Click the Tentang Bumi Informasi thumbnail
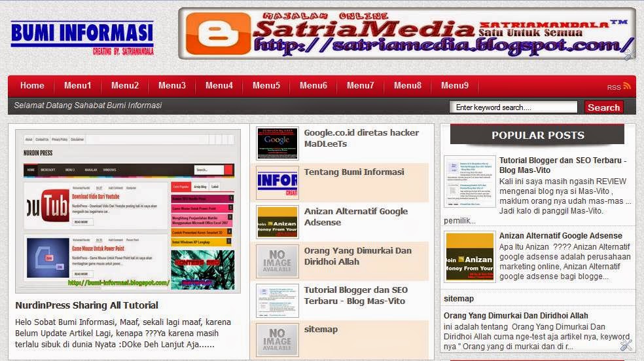644x361 pixels. click(x=277, y=183)
